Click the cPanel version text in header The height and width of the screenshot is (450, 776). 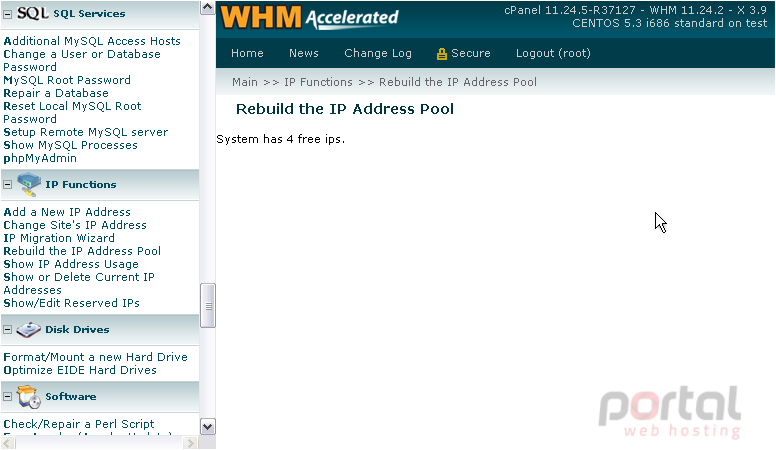coord(635,10)
